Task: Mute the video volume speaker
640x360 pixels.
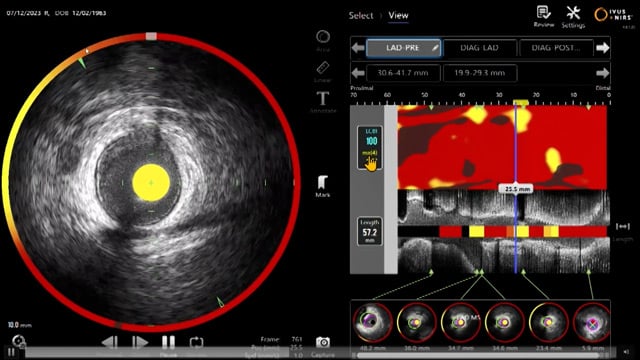Action: coord(627,351)
